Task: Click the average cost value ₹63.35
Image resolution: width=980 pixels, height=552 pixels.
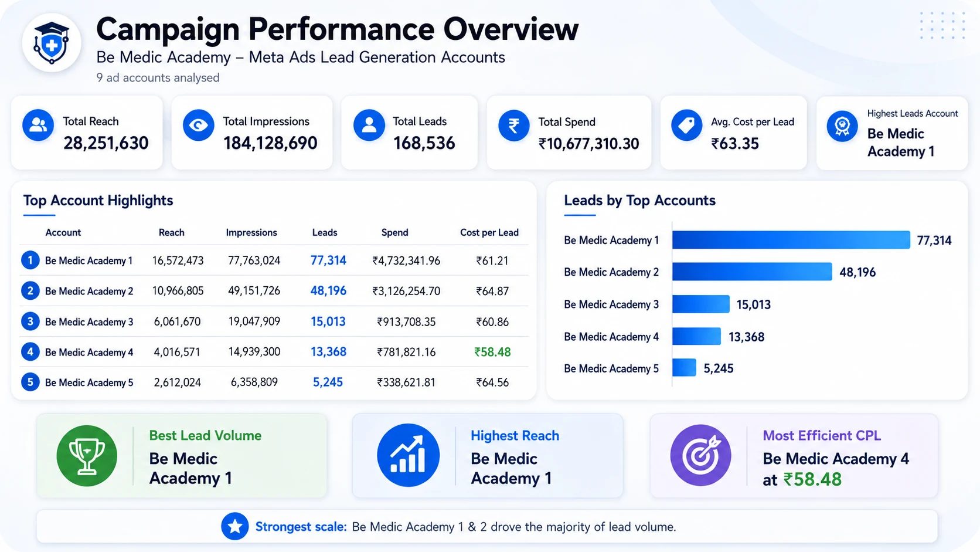Action: (x=735, y=143)
